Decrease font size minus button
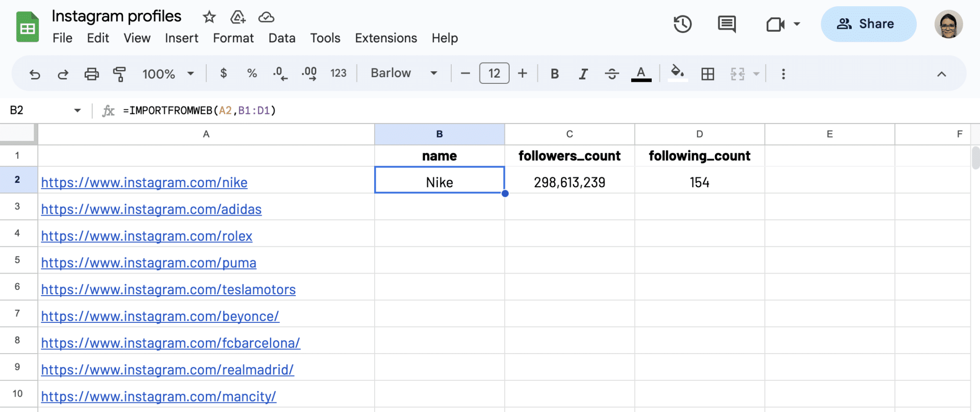 (465, 73)
